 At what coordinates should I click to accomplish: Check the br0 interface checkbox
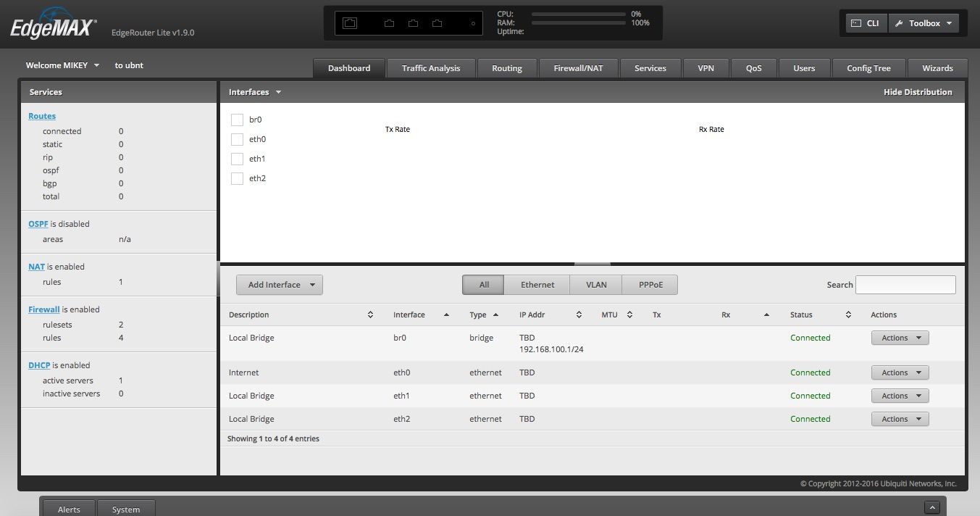pyautogui.click(x=237, y=120)
